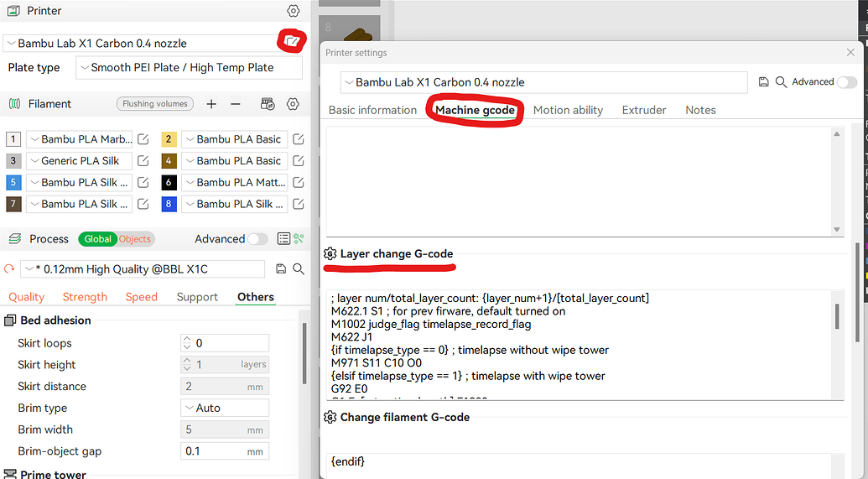
Task: Open filament 6 Bambu PLA Matte dropdown
Action: click(235, 182)
